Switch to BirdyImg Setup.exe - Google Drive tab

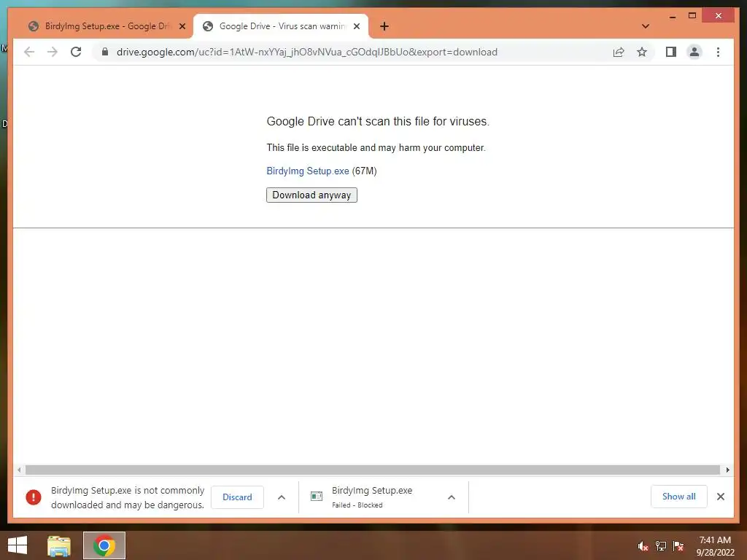(106, 26)
